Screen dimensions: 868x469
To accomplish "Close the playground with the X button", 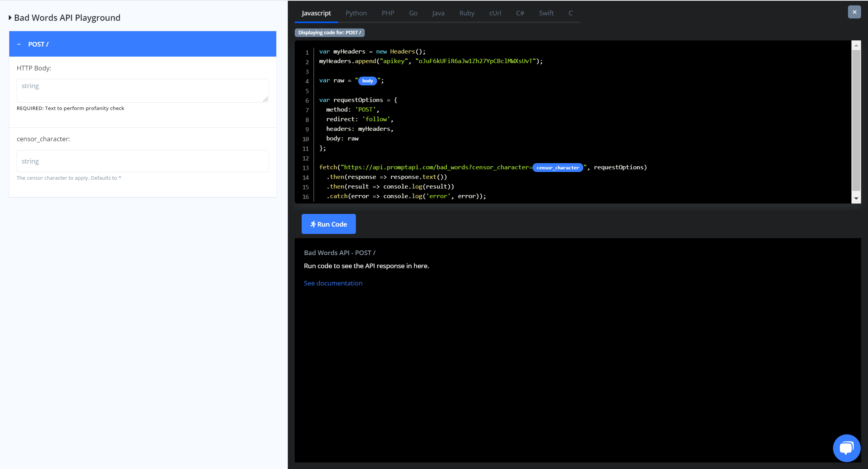I will point(854,12).
